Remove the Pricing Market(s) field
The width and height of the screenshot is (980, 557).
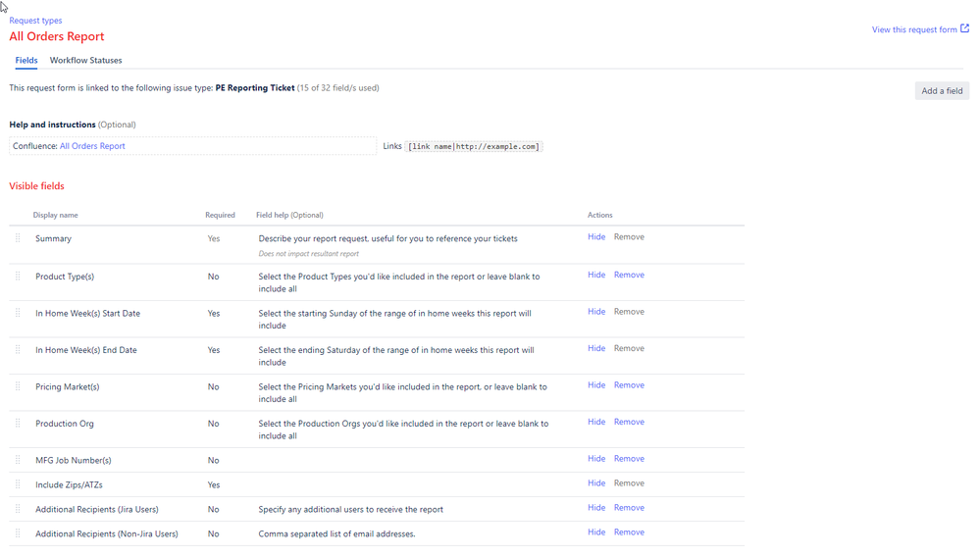click(629, 385)
